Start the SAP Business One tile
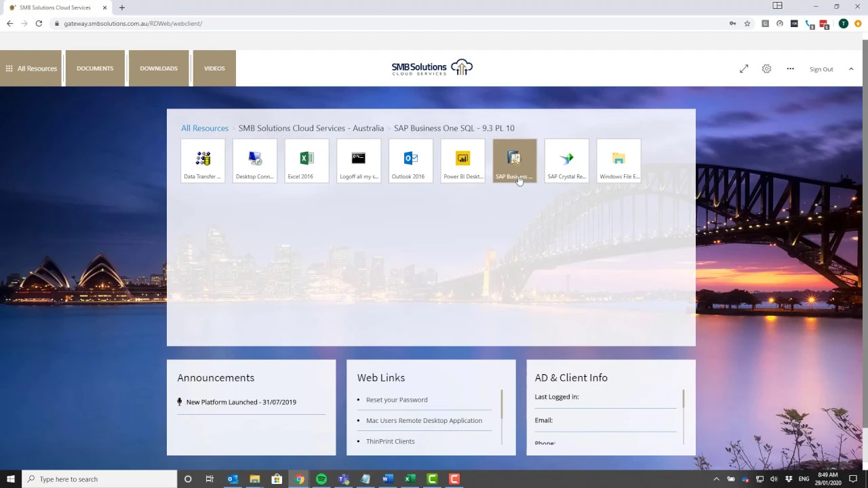 tap(515, 161)
